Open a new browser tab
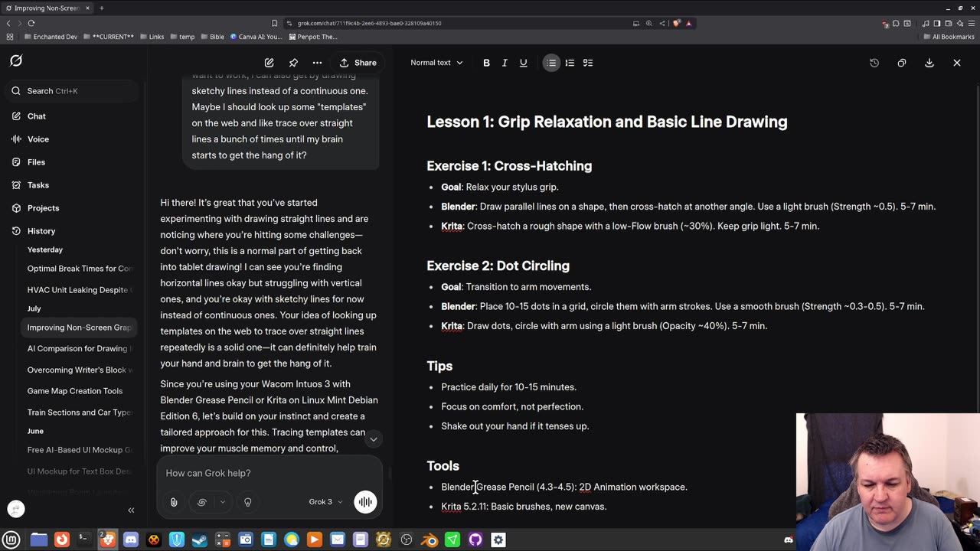This screenshot has height=551, width=980. coord(101,8)
